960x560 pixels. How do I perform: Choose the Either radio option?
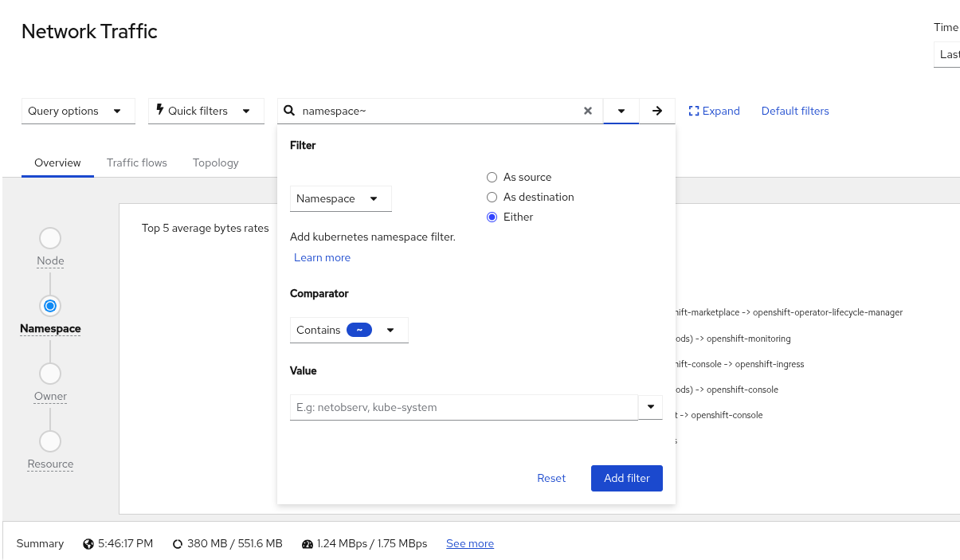click(492, 217)
